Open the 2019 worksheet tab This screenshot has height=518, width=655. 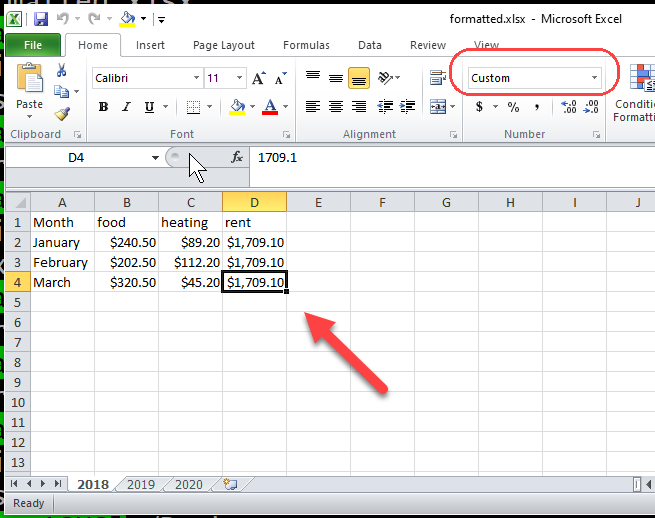pos(141,484)
